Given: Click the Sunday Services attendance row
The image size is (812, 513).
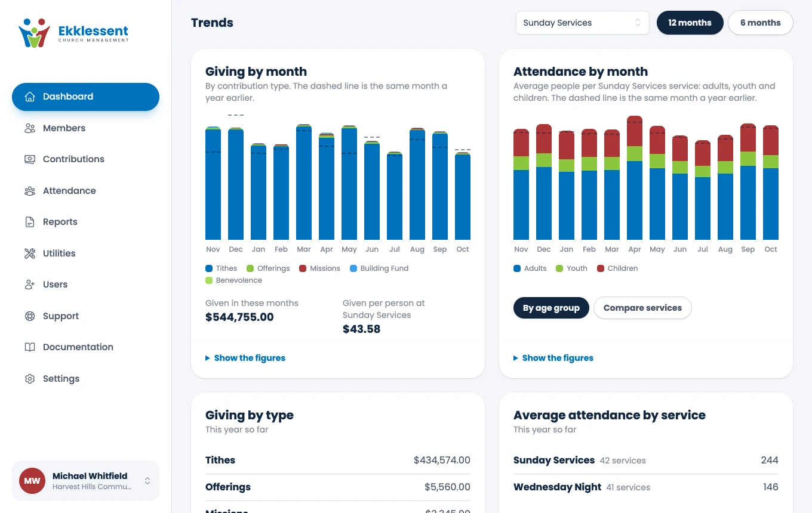Looking at the screenshot, I should point(646,461).
